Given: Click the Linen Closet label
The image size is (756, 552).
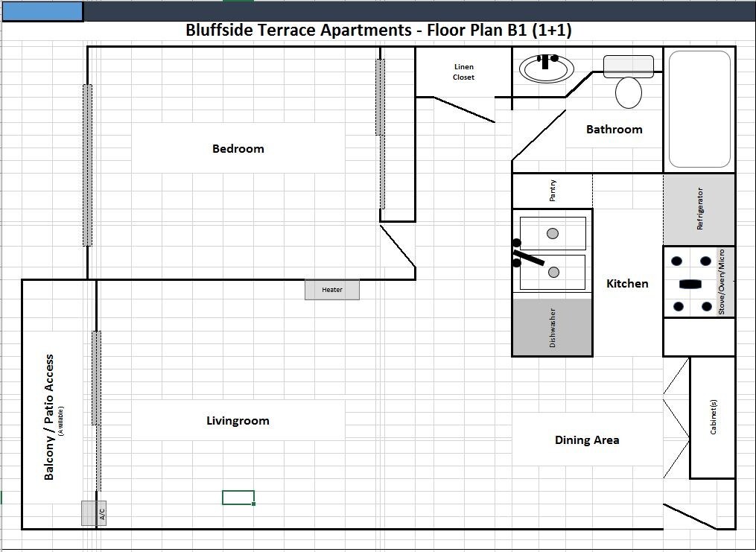Looking at the screenshot, I should [463, 72].
